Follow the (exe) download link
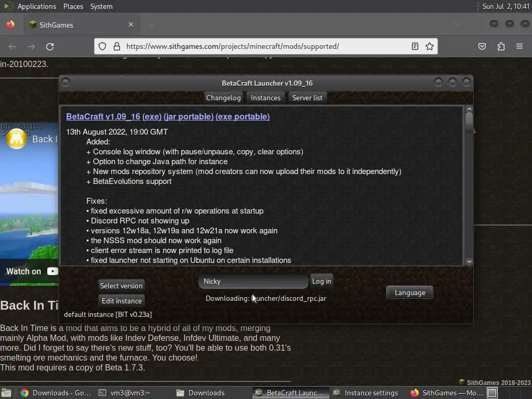Image resolution: width=532 pixels, height=399 pixels. coord(152,116)
